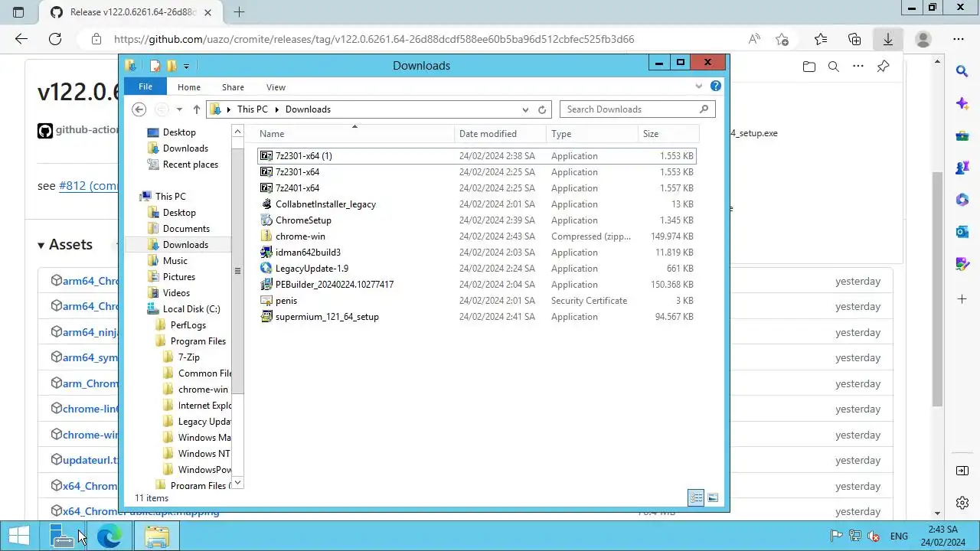The height and width of the screenshot is (551, 980).
Task: Click nav pane scrollbar down arrow
Action: 237,483
